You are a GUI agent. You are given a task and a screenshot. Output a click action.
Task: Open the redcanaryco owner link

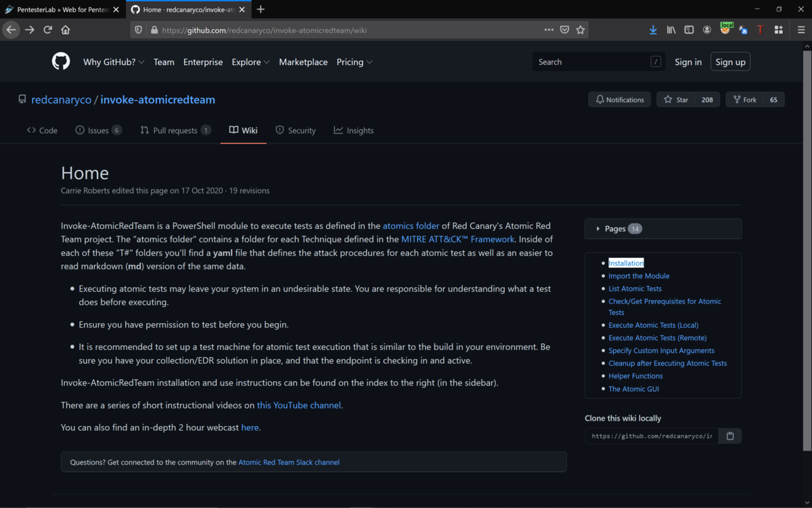(61, 100)
